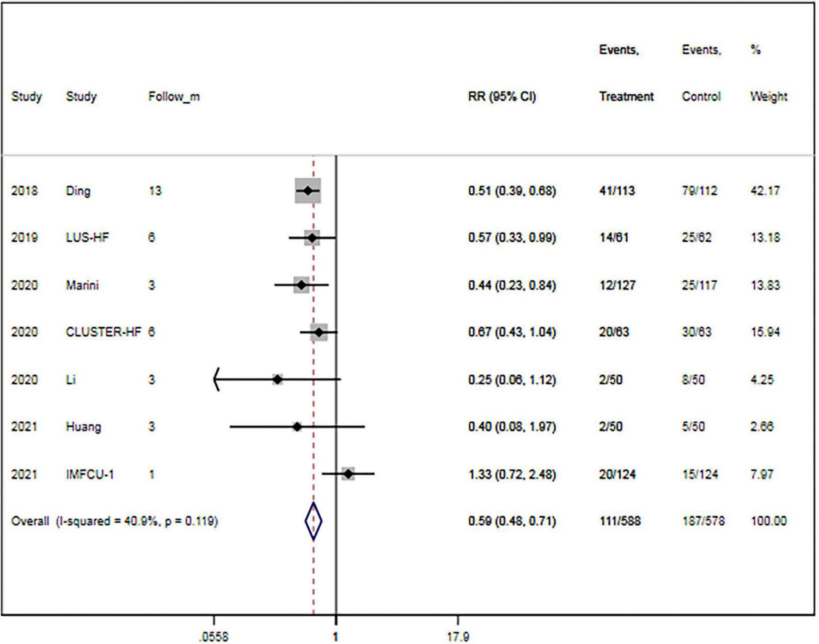Select the Events, Treatment column header

pos(627,96)
